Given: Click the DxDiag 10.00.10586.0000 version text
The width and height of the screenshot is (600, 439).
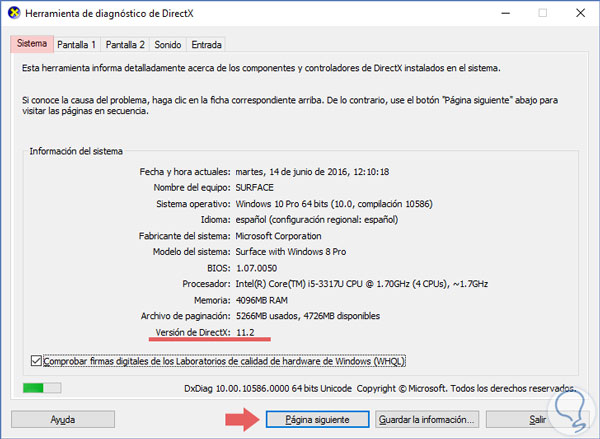Looking at the screenshot, I should tap(268, 388).
